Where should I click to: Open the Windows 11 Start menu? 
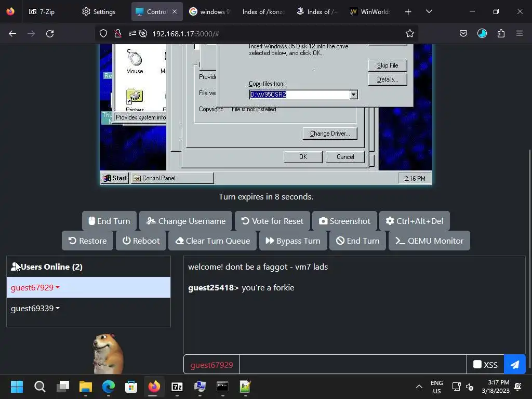17,387
